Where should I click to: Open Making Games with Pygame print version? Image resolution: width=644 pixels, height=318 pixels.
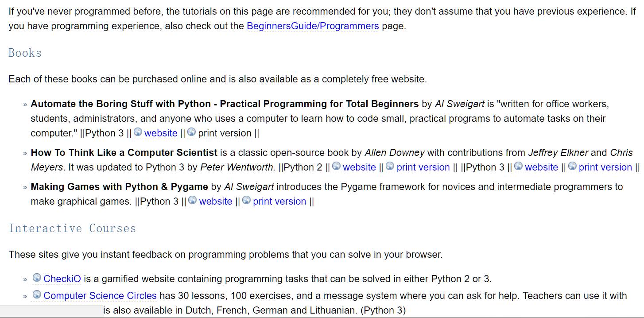click(x=279, y=201)
